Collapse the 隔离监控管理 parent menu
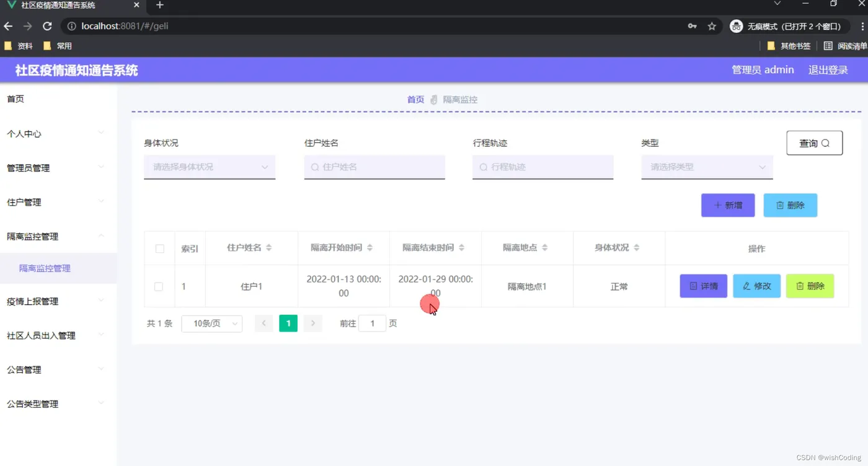The width and height of the screenshot is (868, 466). (x=58, y=236)
